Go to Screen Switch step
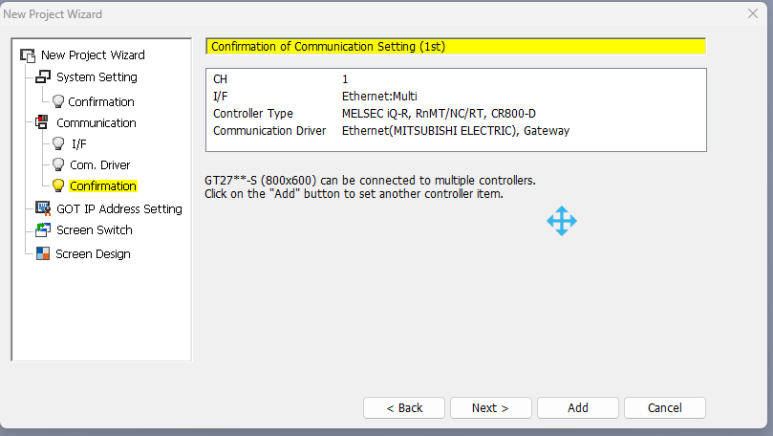Image resolution: width=773 pixels, height=436 pixels. pyautogui.click(x=94, y=230)
